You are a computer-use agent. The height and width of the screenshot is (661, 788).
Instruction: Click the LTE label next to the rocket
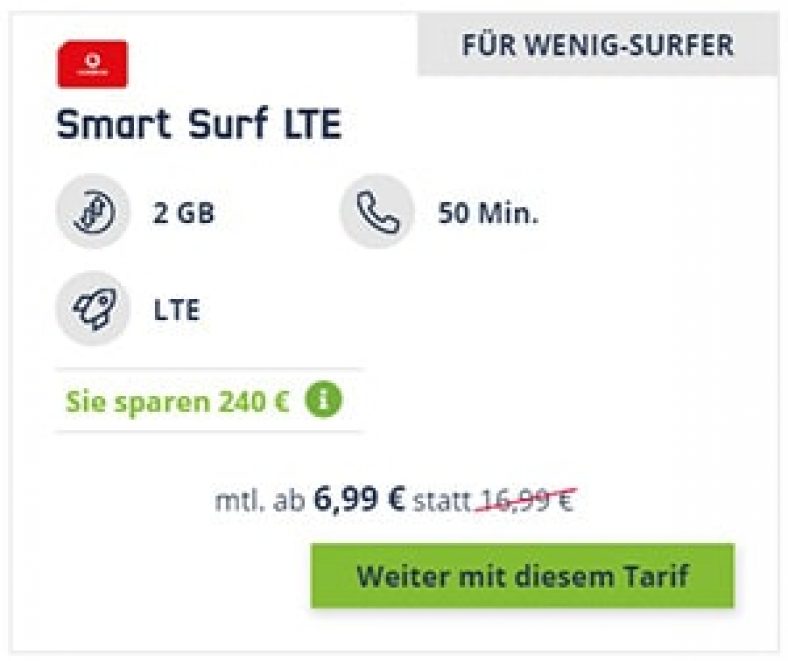(x=177, y=309)
